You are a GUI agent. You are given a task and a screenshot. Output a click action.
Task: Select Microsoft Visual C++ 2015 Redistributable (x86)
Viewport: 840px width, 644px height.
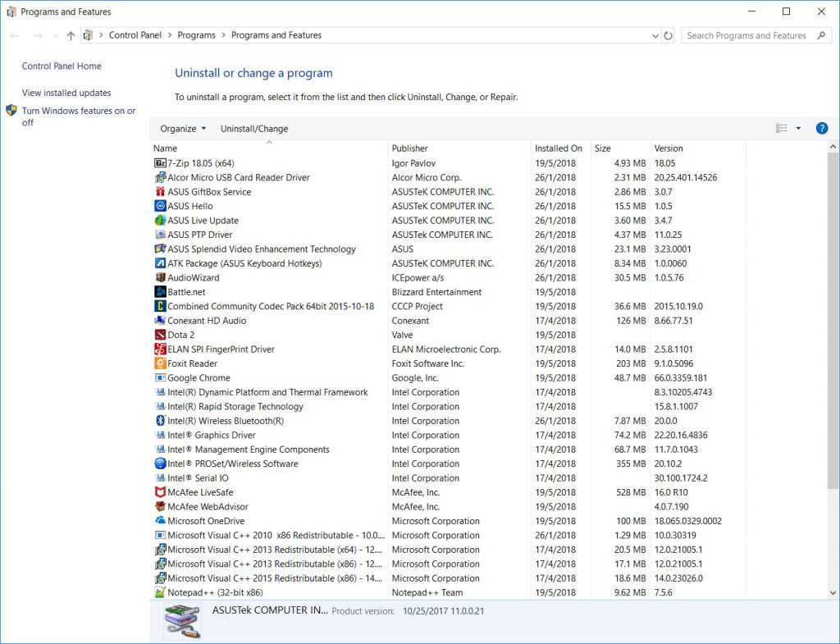[x=447, y=578]
